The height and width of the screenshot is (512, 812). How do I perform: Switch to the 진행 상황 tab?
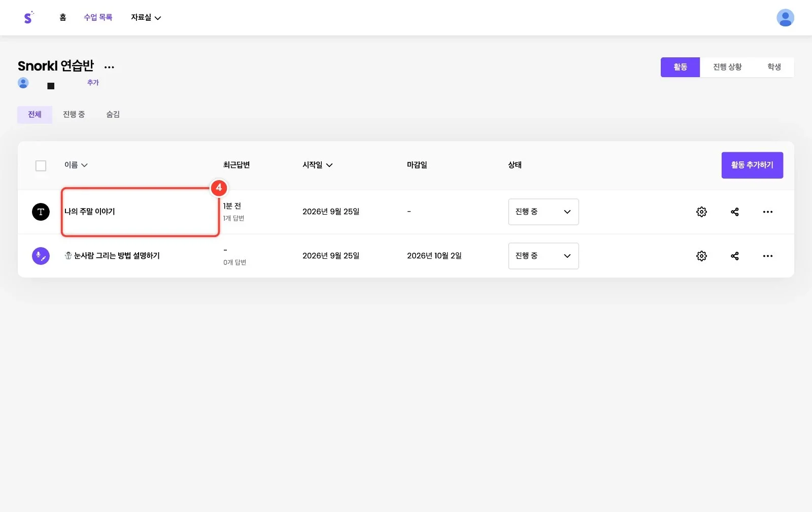[x=727, y=67]
